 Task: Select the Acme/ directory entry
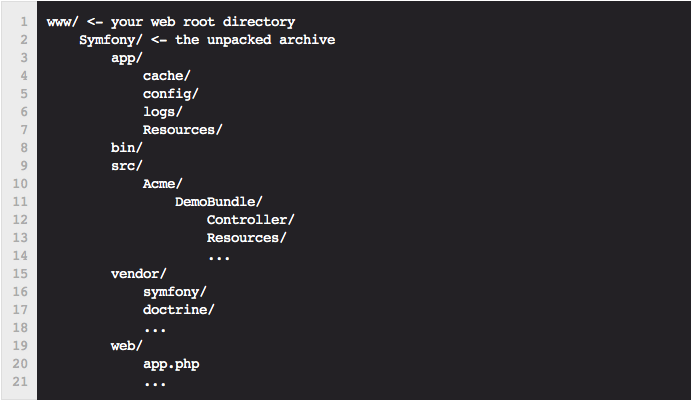coord(162,184)
